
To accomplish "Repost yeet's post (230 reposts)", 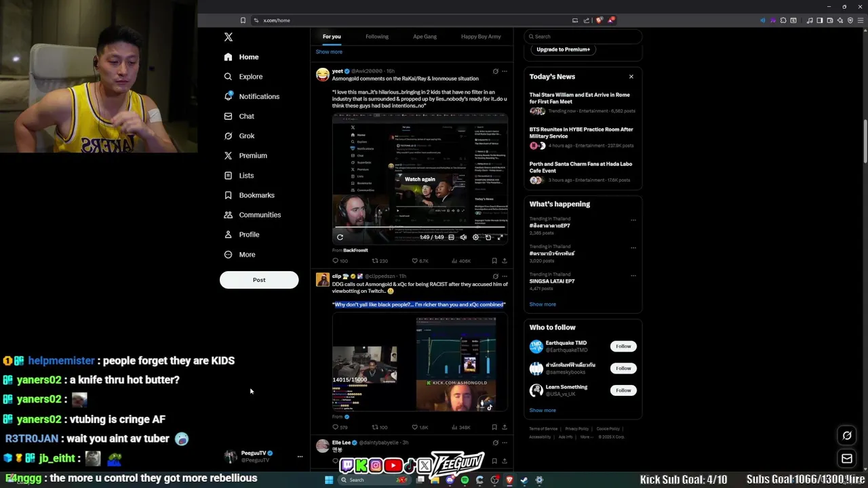I will (x=380, y=261).
